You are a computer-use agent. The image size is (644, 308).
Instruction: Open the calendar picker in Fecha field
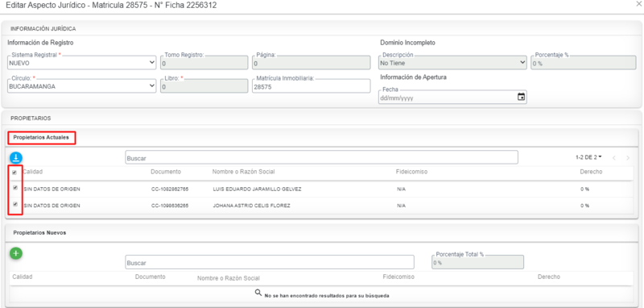[x=521, y=97]
